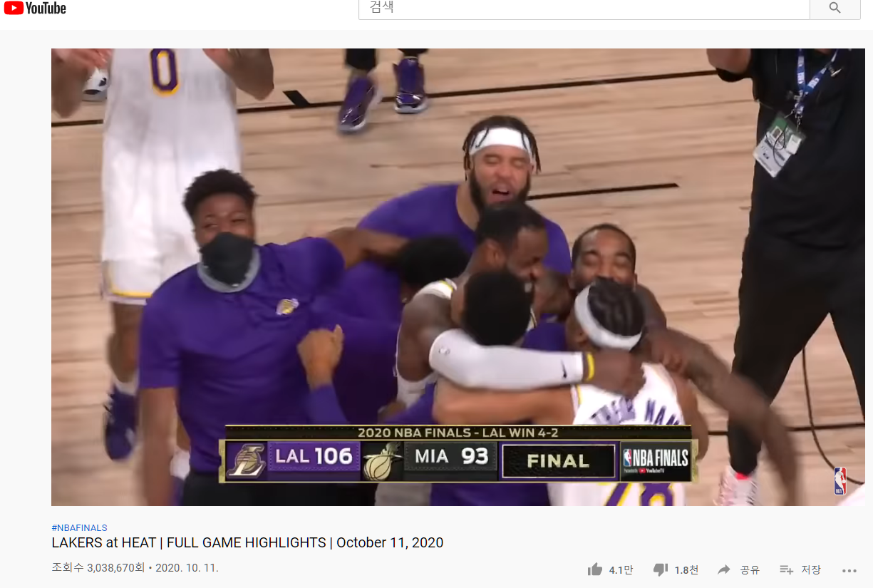Viewport: 873px width, 588px height.
Task: Like the video with thumbs-up icon
Action: [x=595, y=569]
